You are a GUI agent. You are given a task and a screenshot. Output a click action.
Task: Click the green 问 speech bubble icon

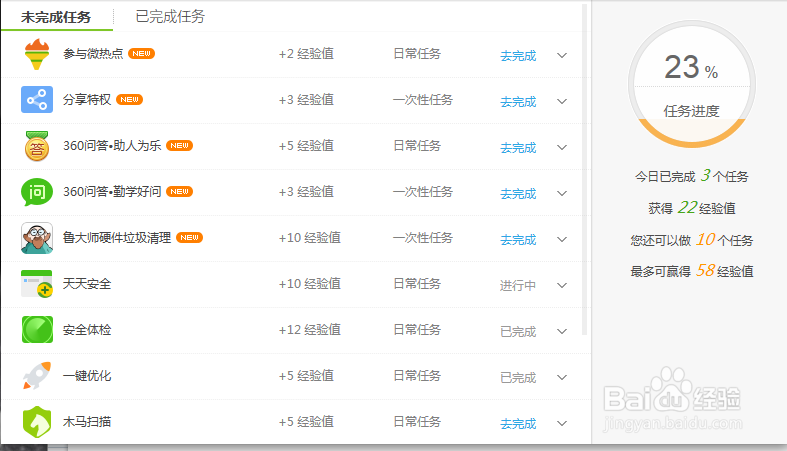(37, 192)
